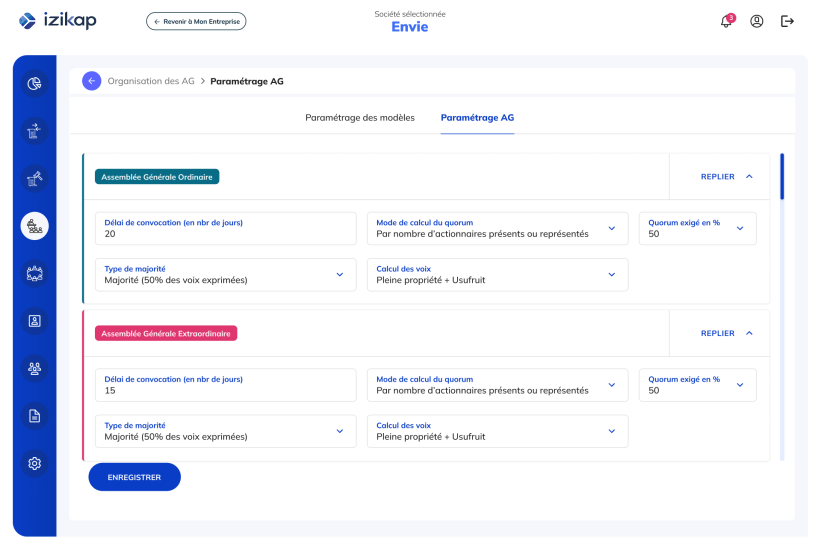
Task: Select the 'Paramétrage AG' tab
Action: point(477,118)
